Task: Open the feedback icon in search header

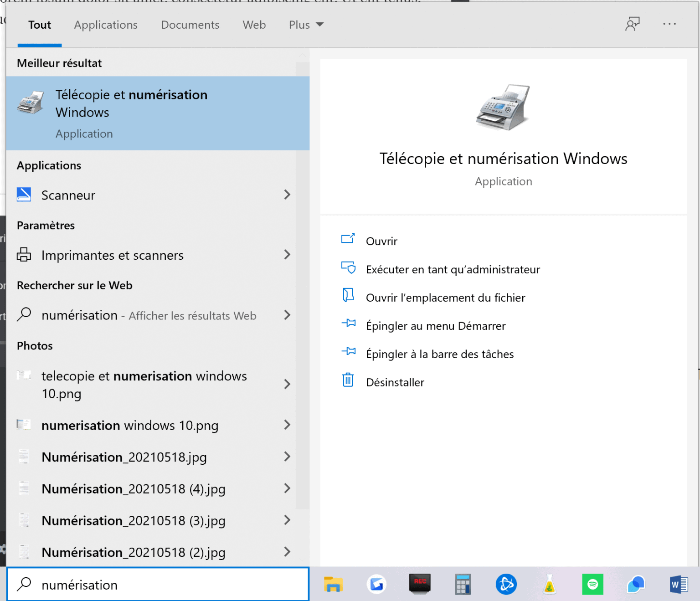Action: pos(632,24)
